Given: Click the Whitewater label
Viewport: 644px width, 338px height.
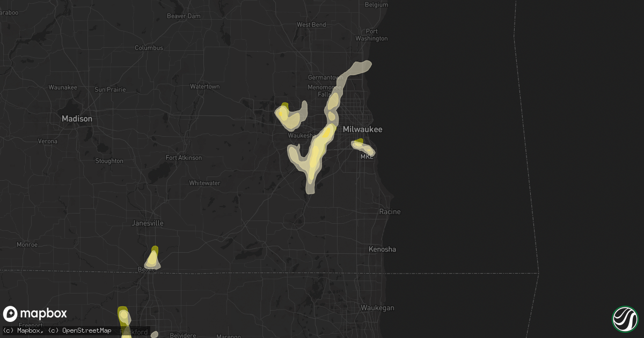Looking at the screenshot, I should point(204,183).
